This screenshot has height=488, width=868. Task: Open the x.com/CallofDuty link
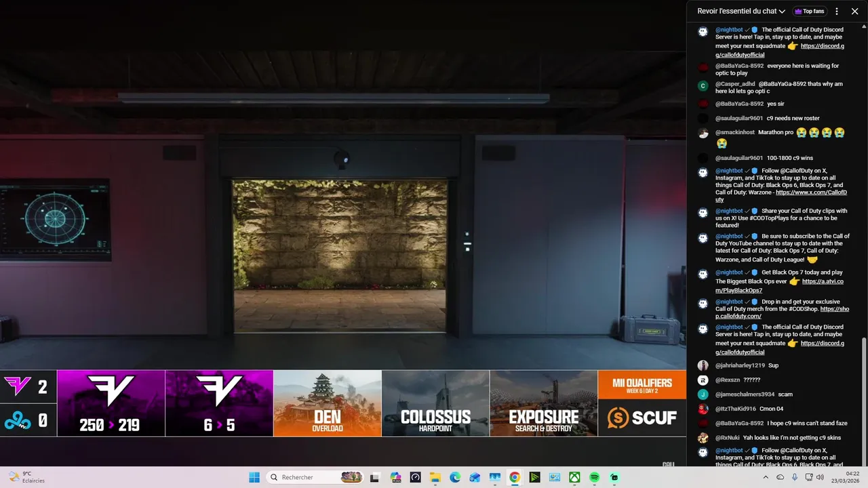810,192
